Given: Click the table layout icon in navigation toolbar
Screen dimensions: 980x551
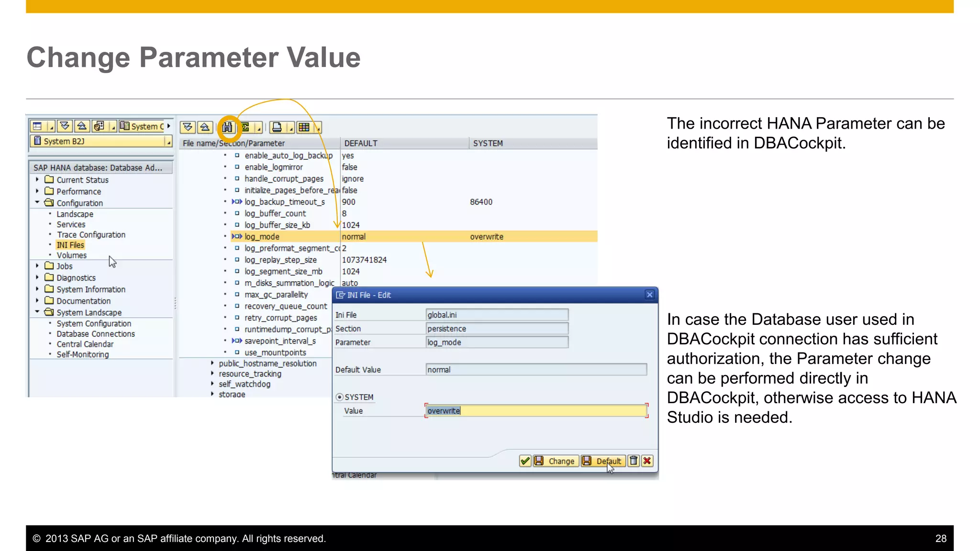Looking at the screenshot, I should click(x=38, y=126).
